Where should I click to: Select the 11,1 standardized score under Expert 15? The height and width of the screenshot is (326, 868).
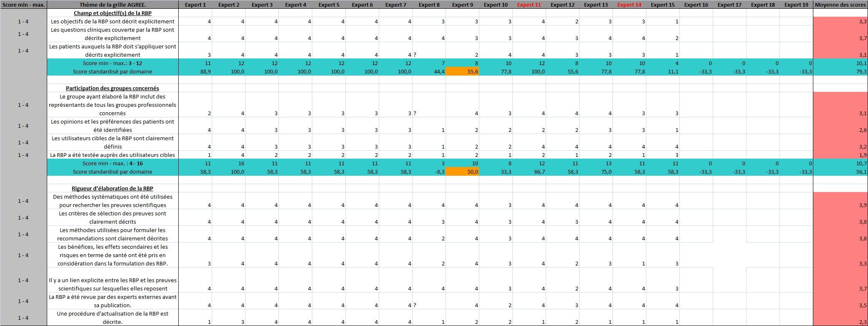pos(663,71)
